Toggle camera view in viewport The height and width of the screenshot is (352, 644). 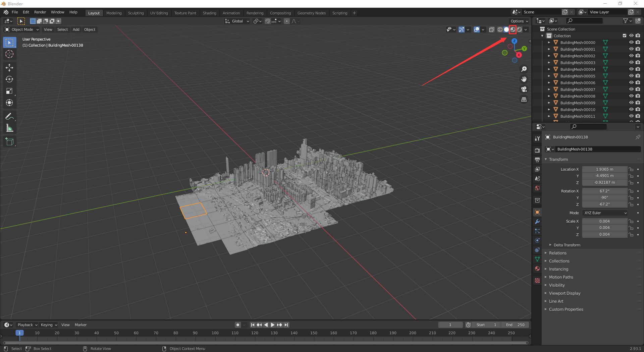[x=524, y=90]
